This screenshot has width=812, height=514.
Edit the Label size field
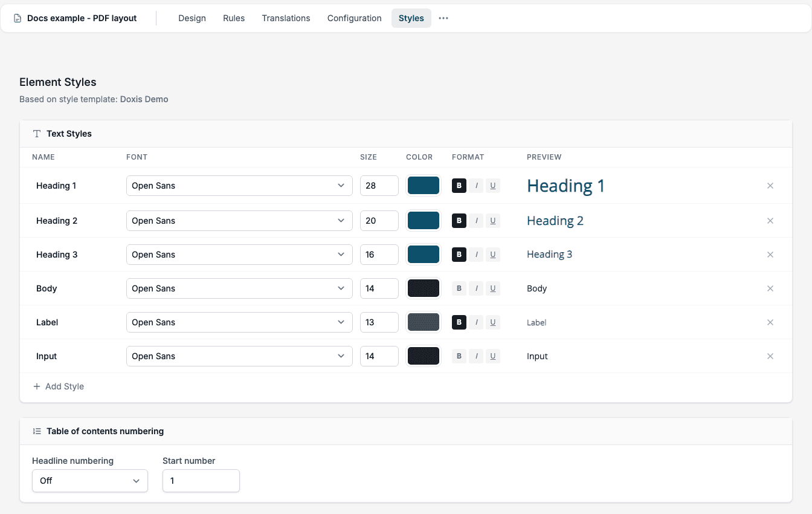(x=379, y=322)
